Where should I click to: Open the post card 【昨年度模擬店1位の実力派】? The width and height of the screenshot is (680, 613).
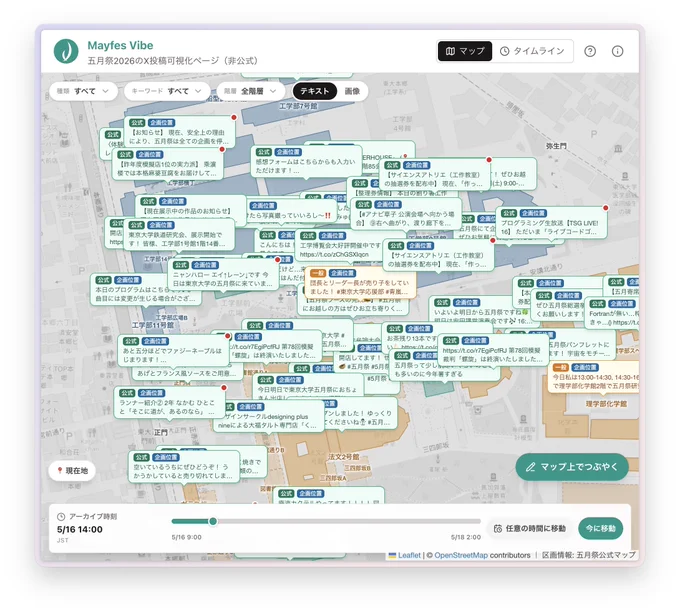(167, 164)
